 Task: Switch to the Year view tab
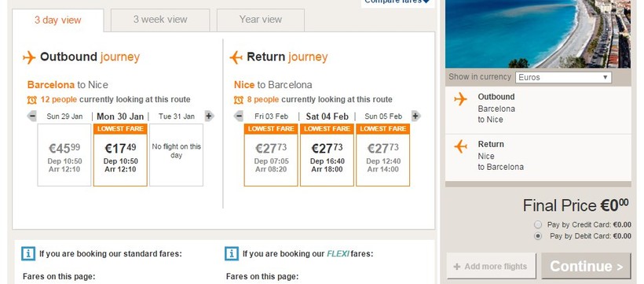261,20
